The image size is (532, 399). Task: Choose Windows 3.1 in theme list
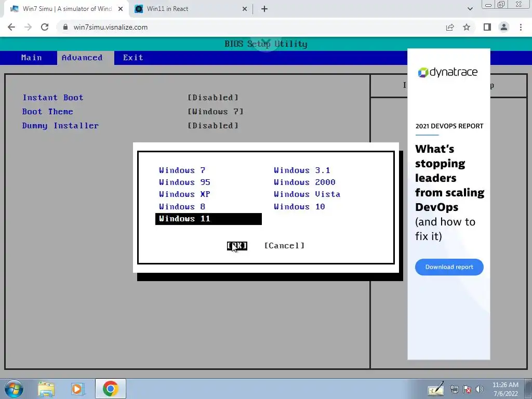[302, 170]
